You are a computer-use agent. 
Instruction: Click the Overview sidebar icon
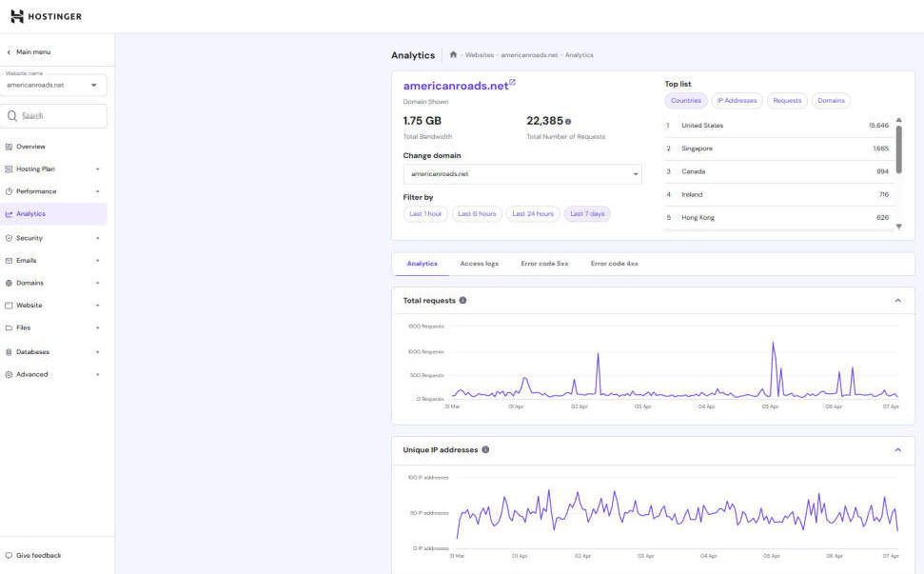[9, 147]
